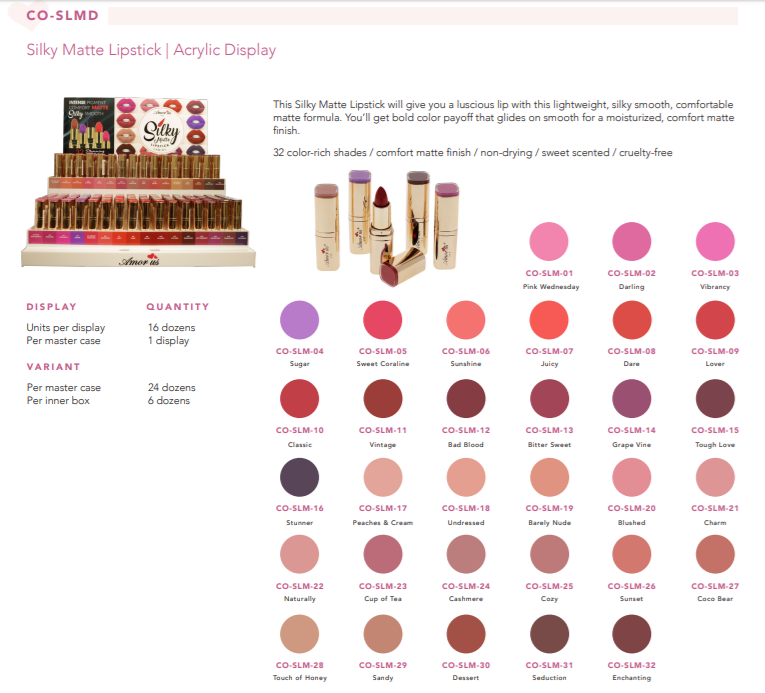Click the '32 color-rich shades' feature line
Image resolution: width=765 pixels, height=693 pixels.
(x=472, y=153)
